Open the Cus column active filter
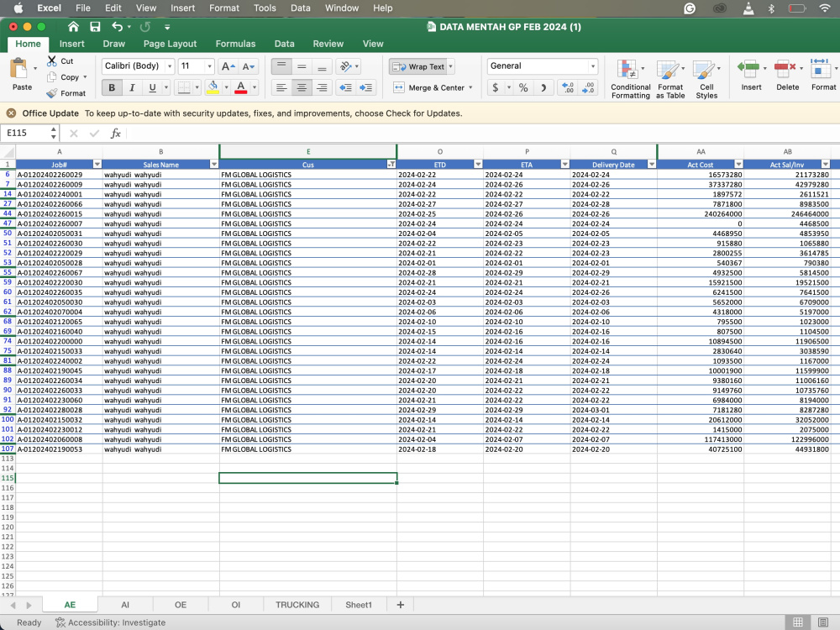 click(391, 165)
